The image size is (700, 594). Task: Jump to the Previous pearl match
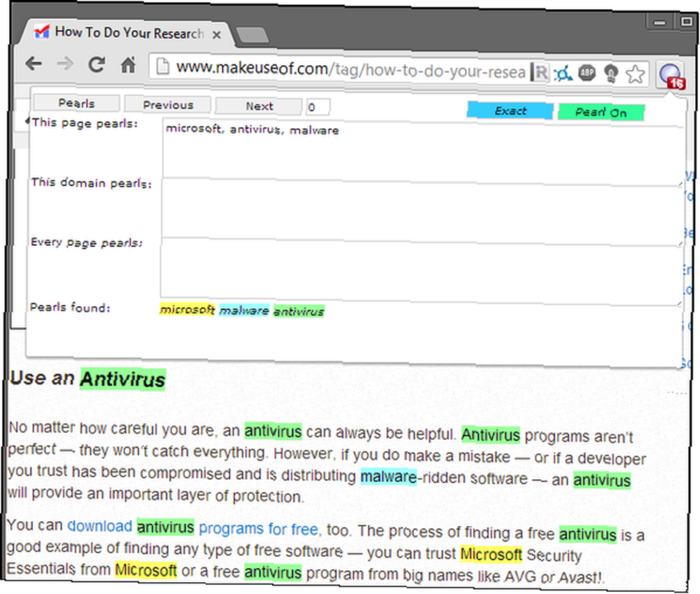[168, 105]
